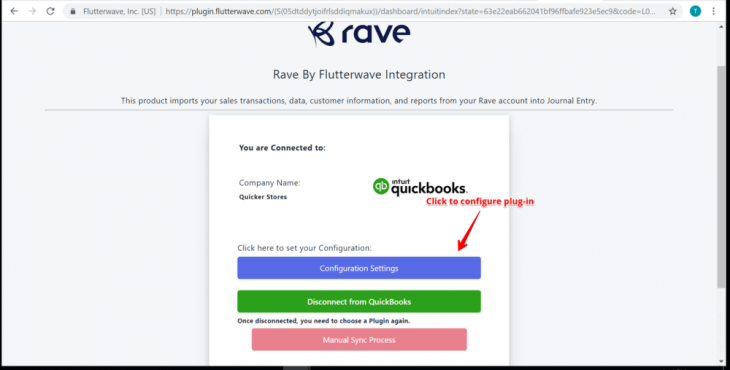Go back using the browser back arrow
Image resolution: width=730 pixels, height=370 pixels.
[14, 11]
